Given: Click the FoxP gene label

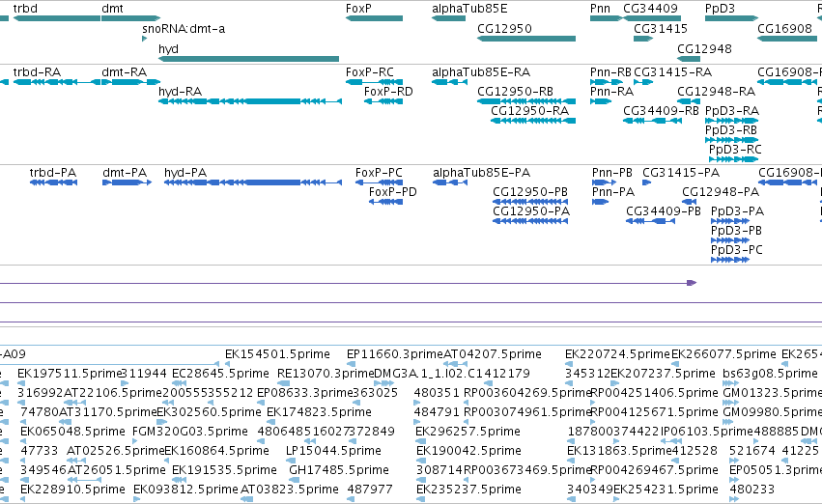Looking at the screenshot, I should coord(358,9).
